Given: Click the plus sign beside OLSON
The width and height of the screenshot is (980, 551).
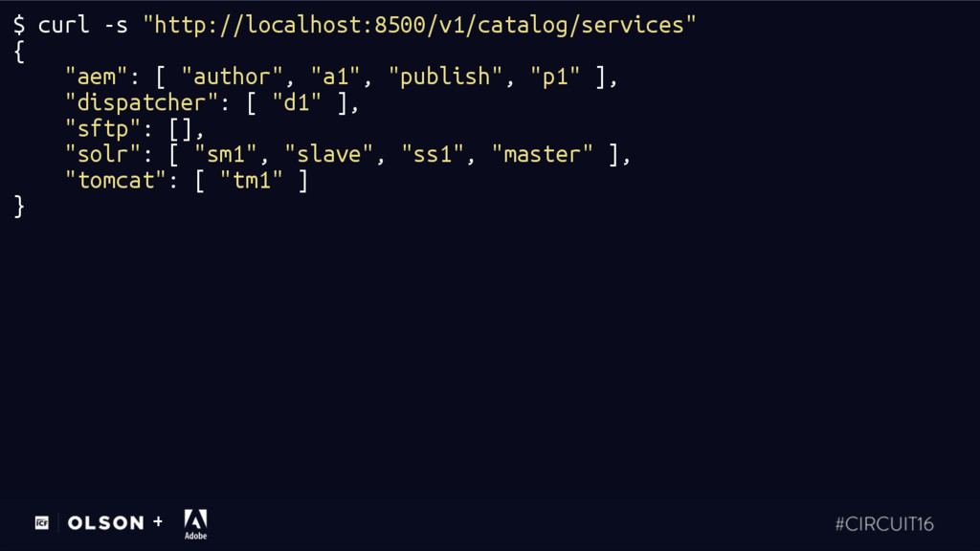Looking at the screenshot, I should [x=158, y=521].
